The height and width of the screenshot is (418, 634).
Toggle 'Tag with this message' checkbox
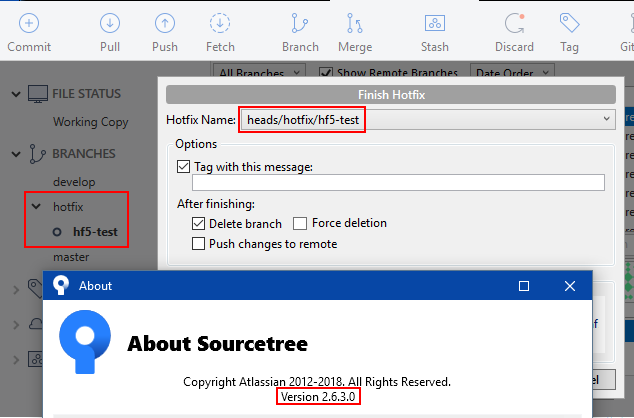[184, 167]
